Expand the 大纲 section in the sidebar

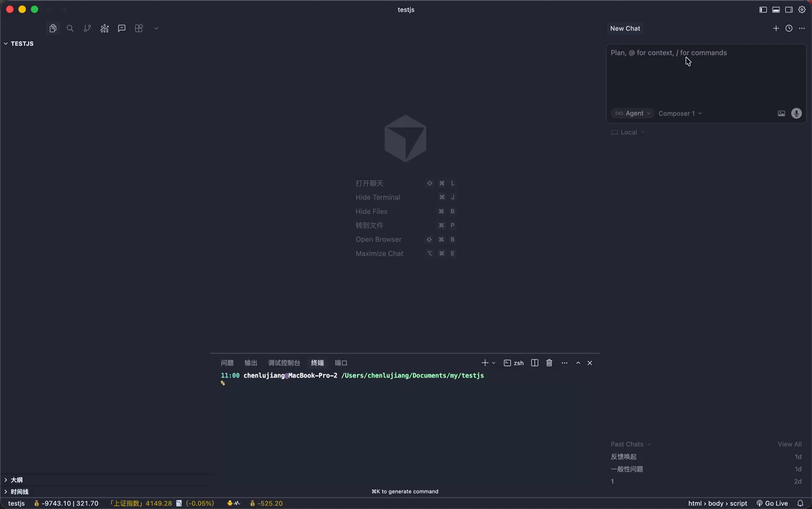click(x=16, y=479)
